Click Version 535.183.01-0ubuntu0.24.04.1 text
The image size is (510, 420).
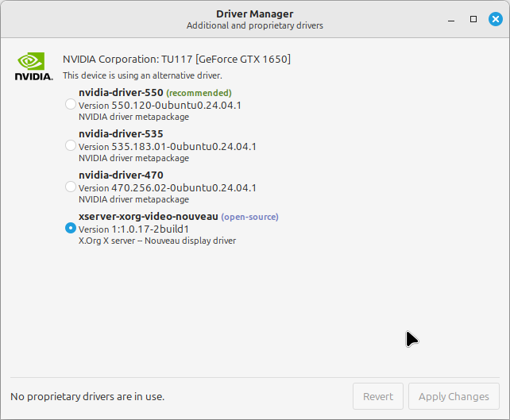pos(168,147)
